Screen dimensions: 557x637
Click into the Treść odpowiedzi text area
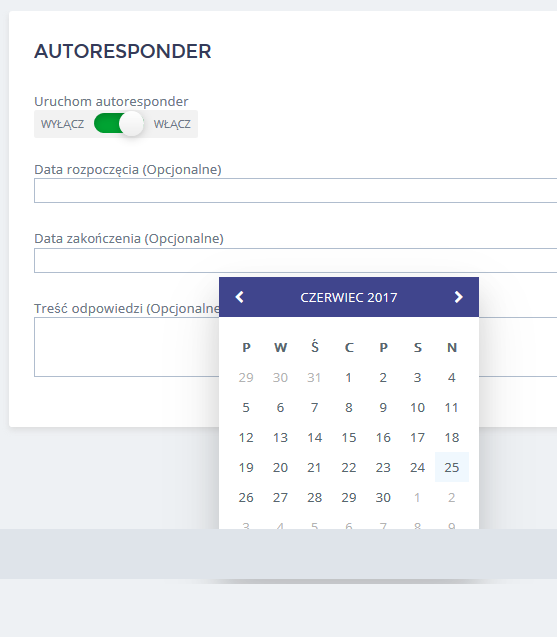127,347
